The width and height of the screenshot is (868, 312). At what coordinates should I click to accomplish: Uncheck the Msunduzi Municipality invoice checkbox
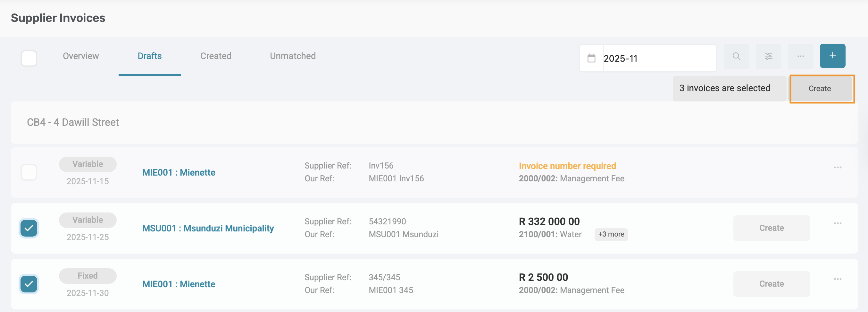click(29, 228)
